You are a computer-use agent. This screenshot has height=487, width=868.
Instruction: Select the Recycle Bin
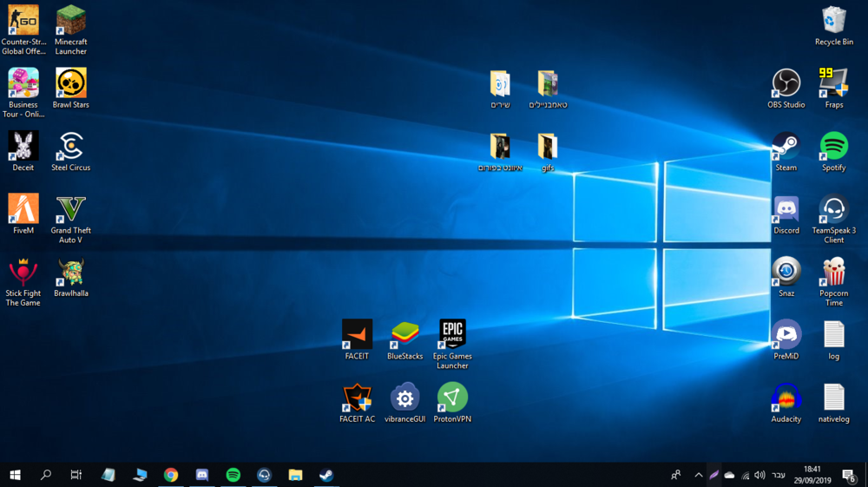[833, 21]
